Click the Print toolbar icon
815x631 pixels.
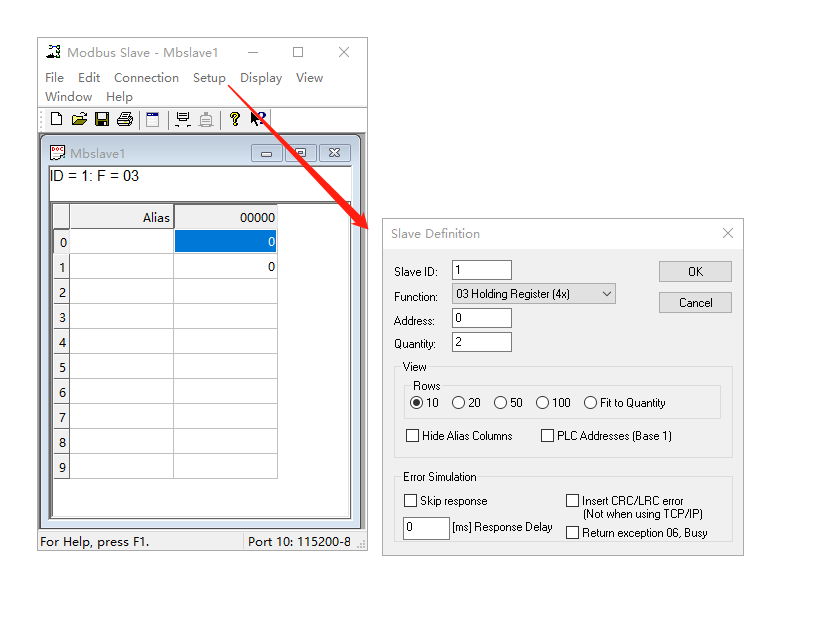(x=124, y=119)
